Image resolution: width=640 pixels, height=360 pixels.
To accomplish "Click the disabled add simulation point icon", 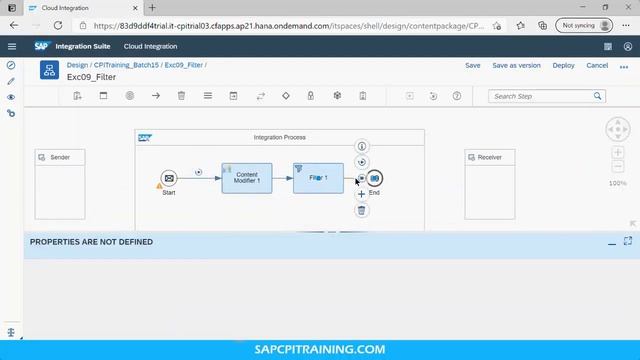I will point(410,96).
